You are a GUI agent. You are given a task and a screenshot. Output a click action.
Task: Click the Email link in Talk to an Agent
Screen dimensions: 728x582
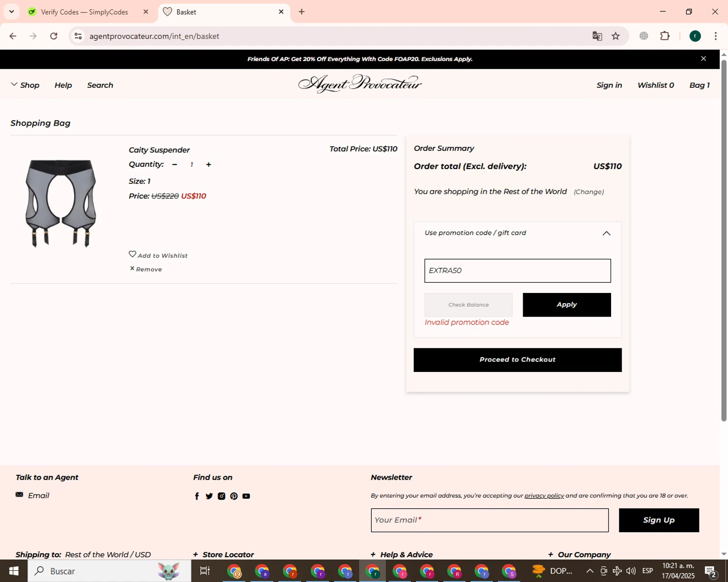coord(38,495)
